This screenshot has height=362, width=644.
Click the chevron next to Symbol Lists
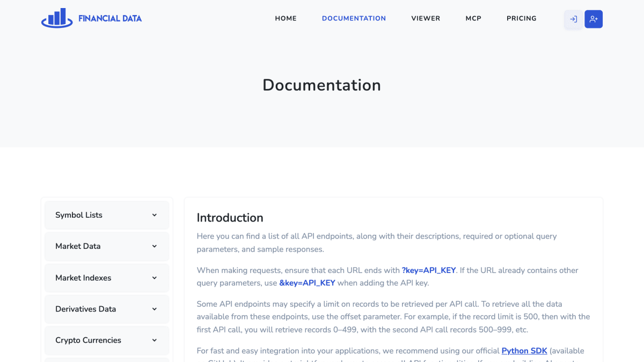[155, 215]
